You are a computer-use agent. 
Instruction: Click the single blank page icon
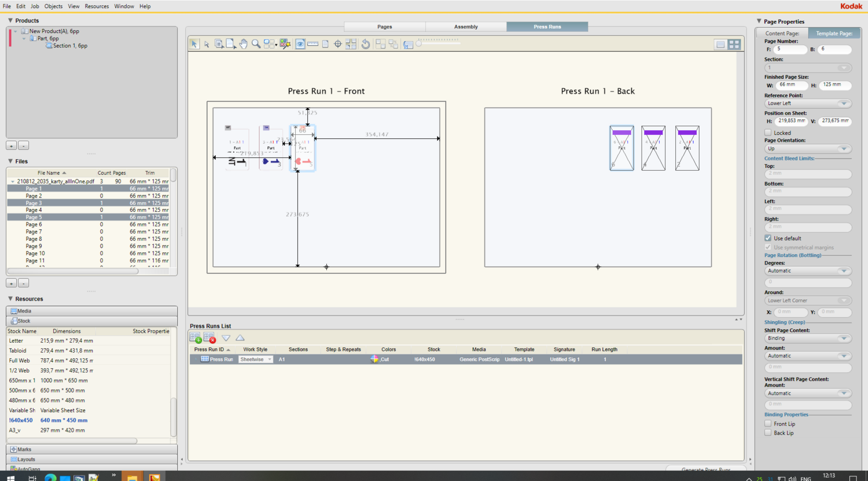click(x=325, y=44)
